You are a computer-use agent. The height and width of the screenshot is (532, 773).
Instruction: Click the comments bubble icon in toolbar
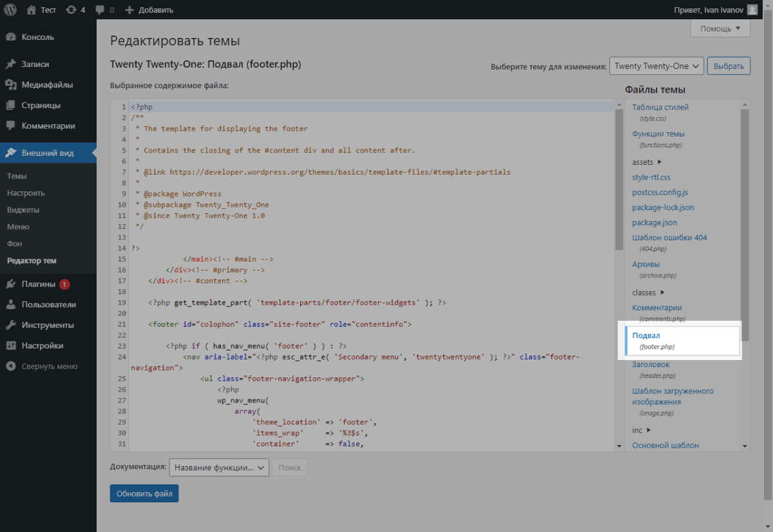(x=100, y=10)
